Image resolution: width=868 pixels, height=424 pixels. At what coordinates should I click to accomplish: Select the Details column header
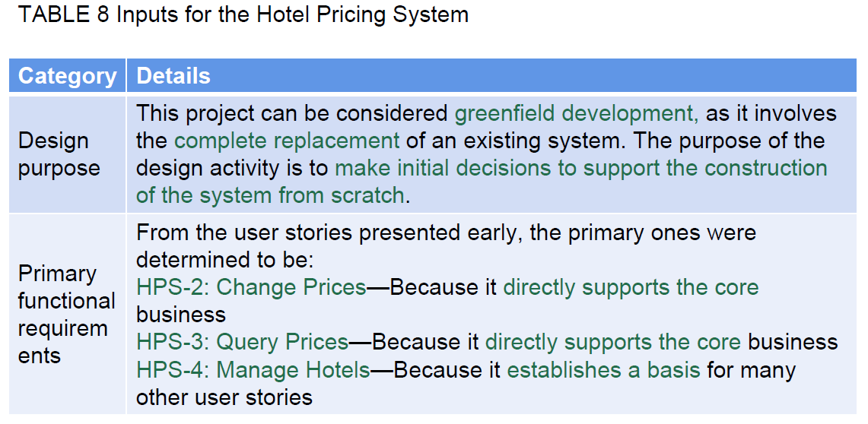click(173, 76)
